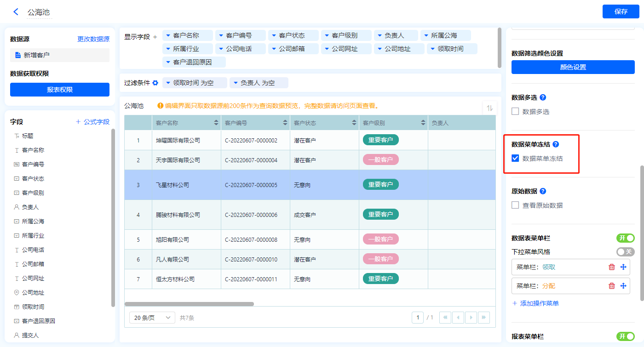Open the 过滤条件 settings gear icon

(x=155, y=83)
